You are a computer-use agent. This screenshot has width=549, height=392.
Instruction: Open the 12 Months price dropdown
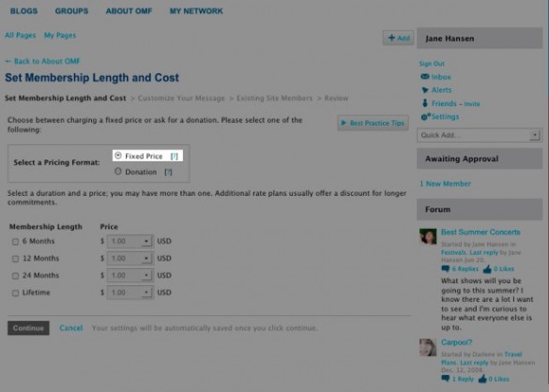pos(130,258)
